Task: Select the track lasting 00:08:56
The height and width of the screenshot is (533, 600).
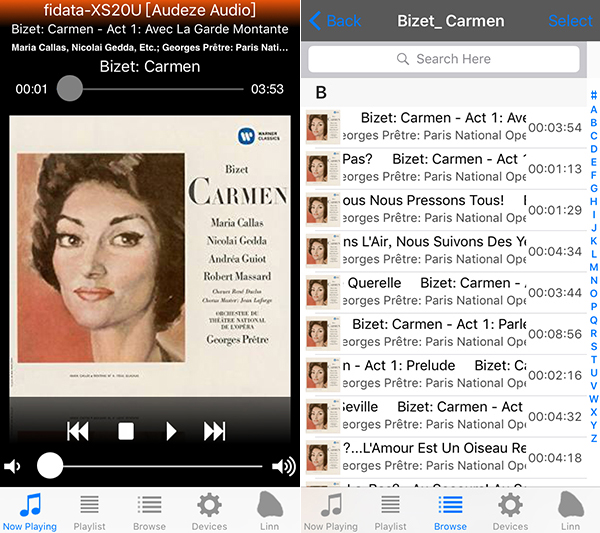Action: click(x=446, y=334)
